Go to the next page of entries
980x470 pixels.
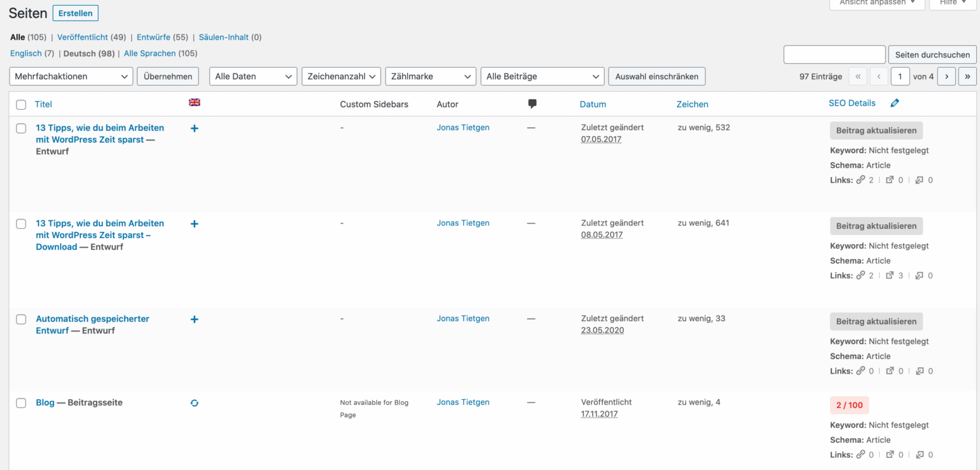point(946,76)
